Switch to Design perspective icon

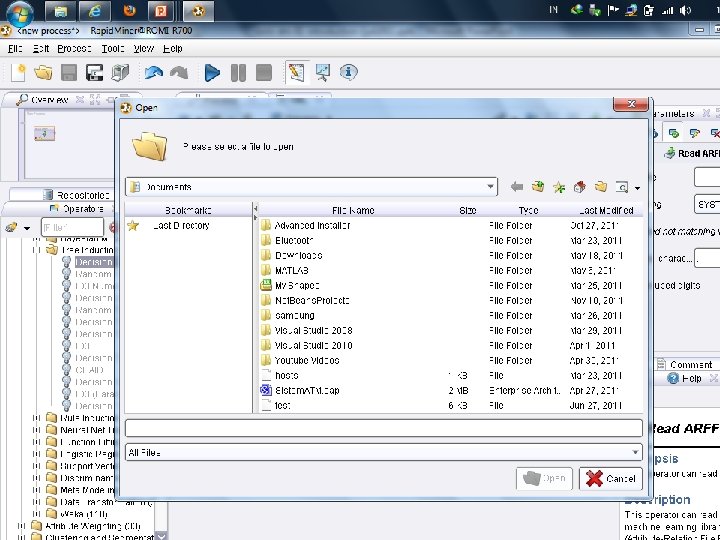[x=297, y=73]
